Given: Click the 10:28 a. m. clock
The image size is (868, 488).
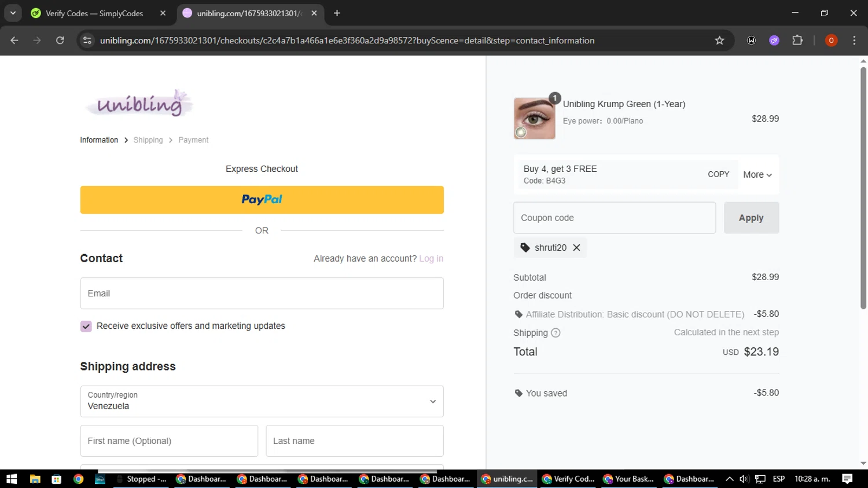Looking at the screenshot, I should click(x=812, y=479).
